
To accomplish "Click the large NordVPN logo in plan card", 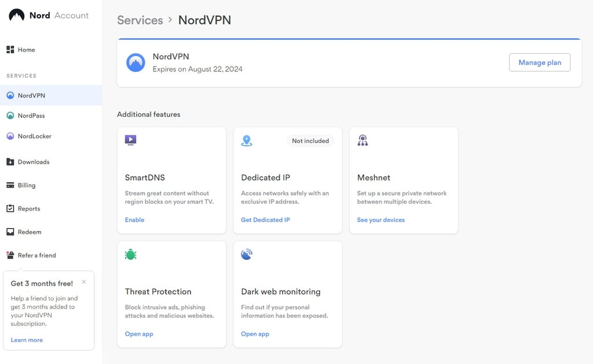I will click(136, 62).
